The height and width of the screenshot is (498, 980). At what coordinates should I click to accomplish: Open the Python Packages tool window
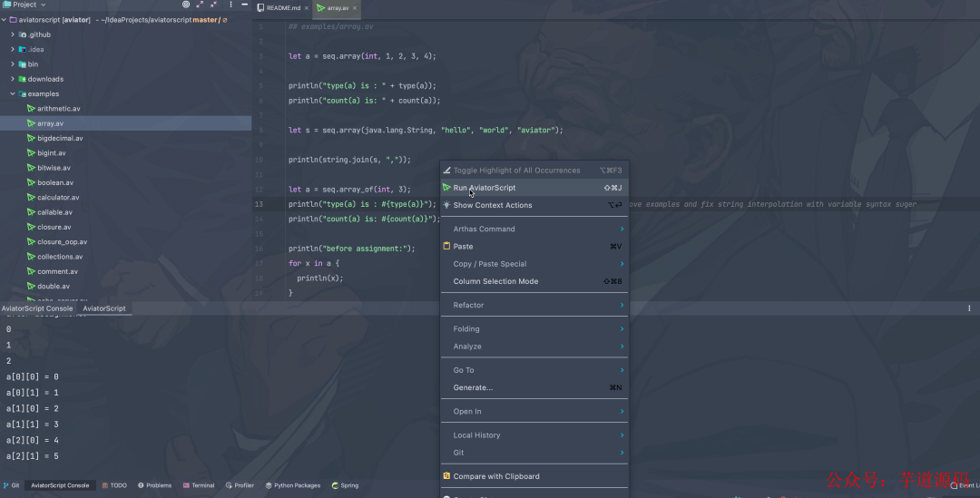(292, 485)
